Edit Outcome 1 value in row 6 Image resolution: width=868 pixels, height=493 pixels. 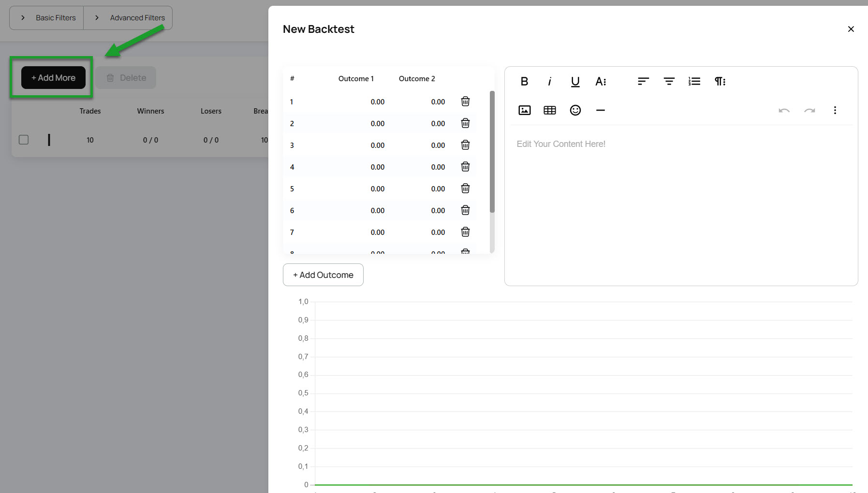(x=378, y=211)
